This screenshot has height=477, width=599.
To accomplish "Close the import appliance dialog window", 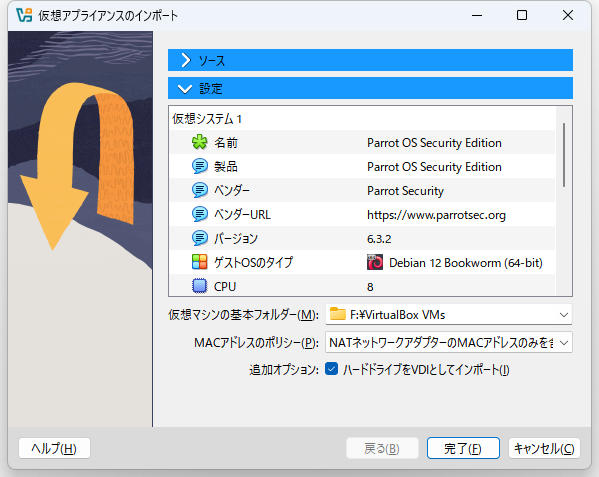I will click(568, 15).
